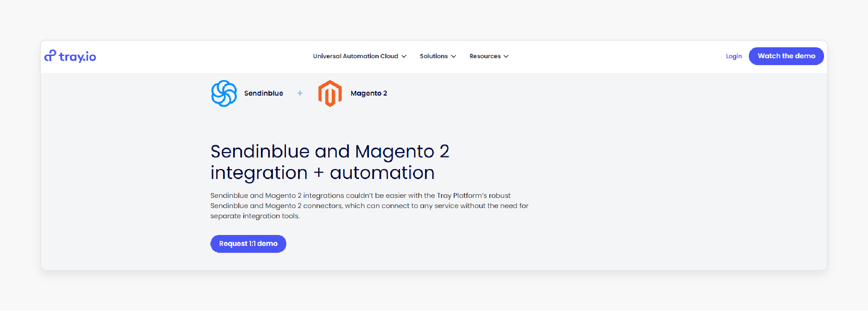Click the heading 'Sendinblue and Magento 2 integration + automation'
Viewport: 868px width, 311px height.
pos(330,162)
